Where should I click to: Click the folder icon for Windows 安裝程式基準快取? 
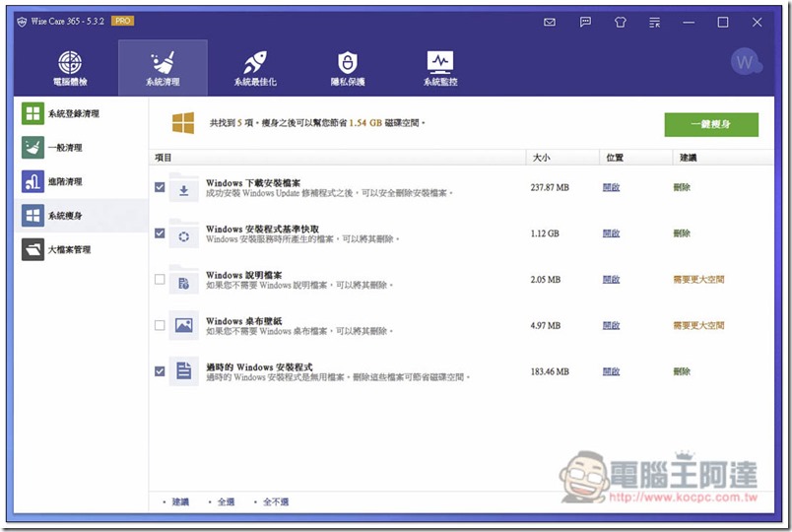point(184,233)
